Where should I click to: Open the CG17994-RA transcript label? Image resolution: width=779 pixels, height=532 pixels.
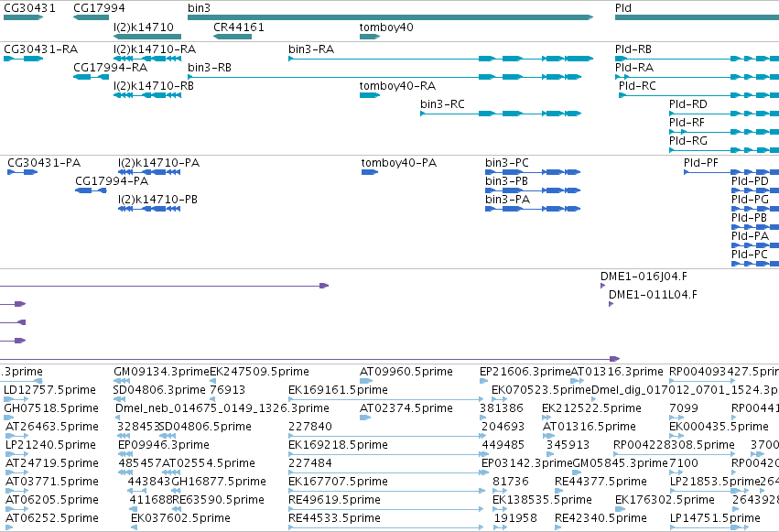point(110,68)
